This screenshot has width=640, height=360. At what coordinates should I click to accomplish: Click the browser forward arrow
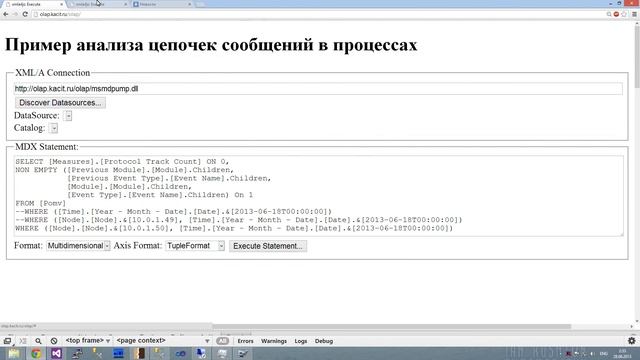tap(15, 14)
